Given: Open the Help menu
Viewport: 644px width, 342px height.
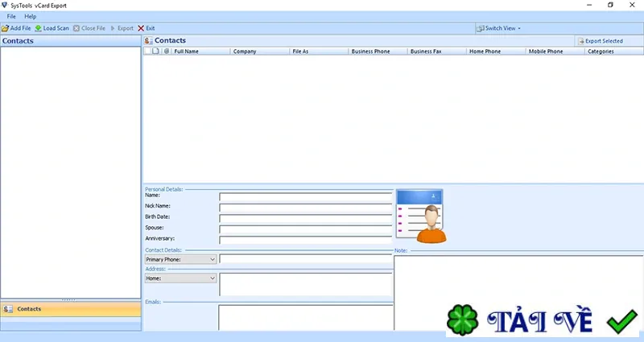Looking at the screenshot, I should [31, 16].
